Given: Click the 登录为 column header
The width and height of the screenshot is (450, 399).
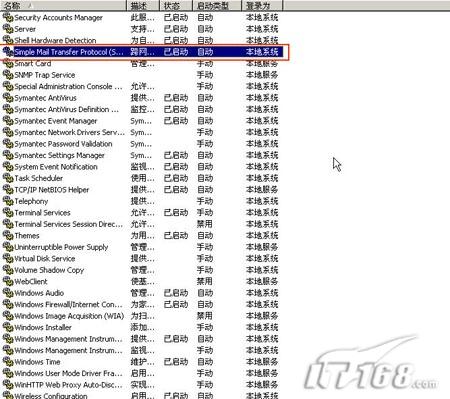Looking at the screenshot, I should pos(262,5).
